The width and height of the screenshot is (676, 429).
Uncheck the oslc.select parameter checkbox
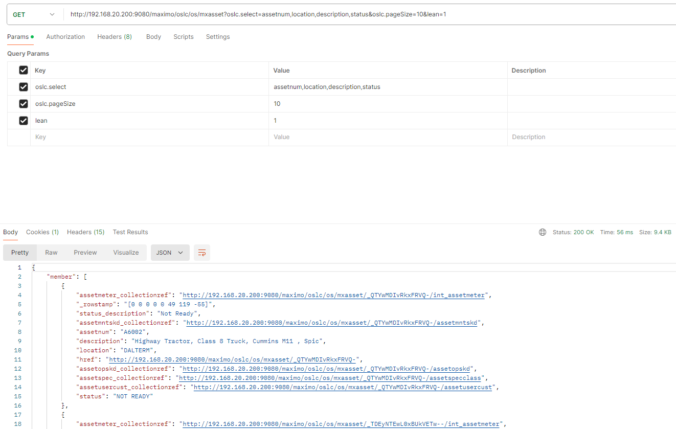[23, 87]
